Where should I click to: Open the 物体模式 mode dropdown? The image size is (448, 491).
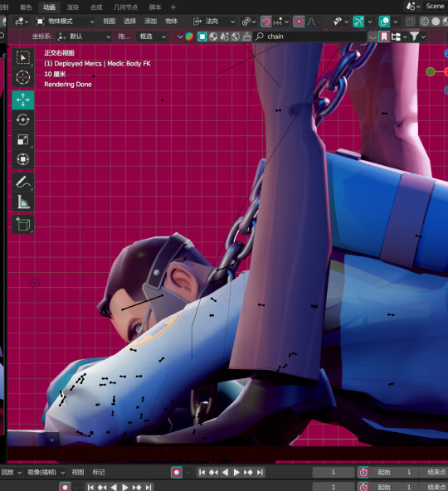click(x=66, y=22)
